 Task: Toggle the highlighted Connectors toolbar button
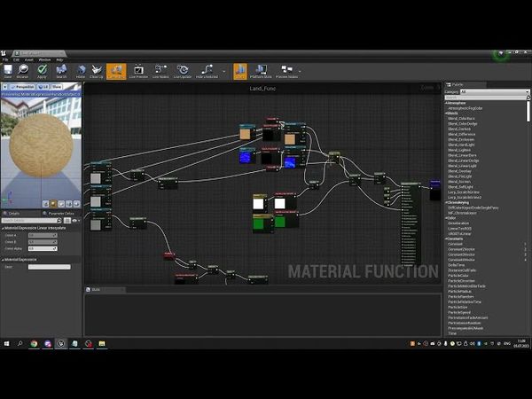pyautogui.click(x=116, y=72)
